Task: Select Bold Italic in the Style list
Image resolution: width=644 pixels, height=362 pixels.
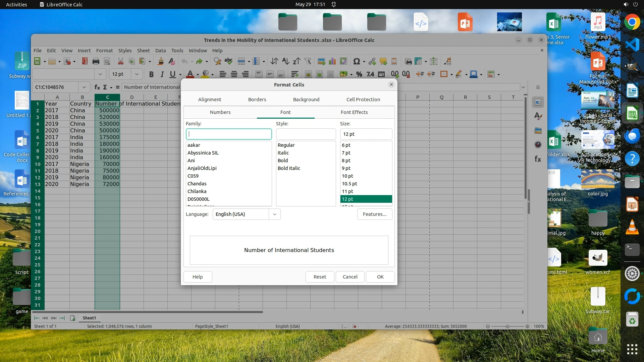Action: click(289, 168)
